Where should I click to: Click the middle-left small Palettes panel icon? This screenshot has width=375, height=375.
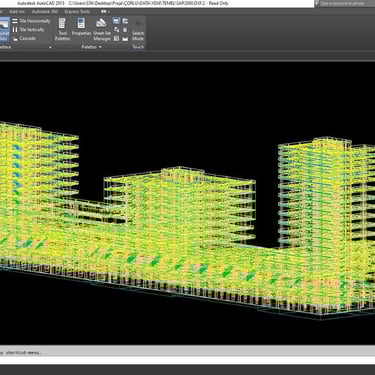click(x=116, y=30)
